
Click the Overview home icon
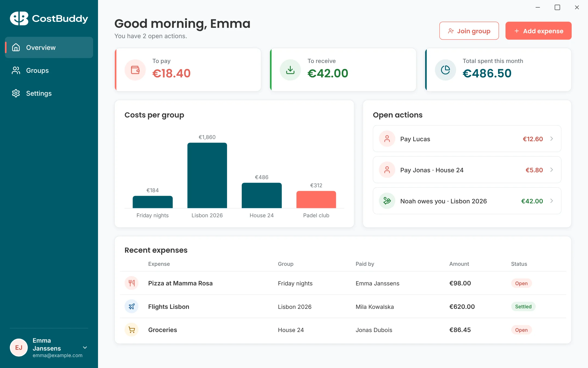pyautogui.click(x=16, y=47)
